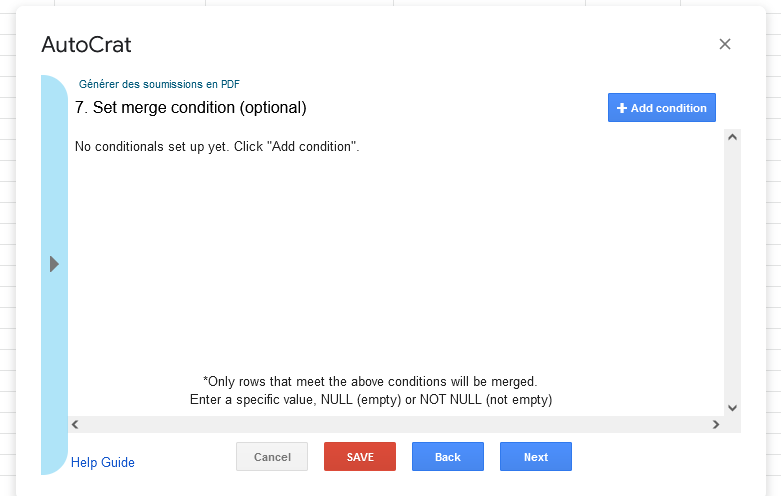Click the Add condition button label
The image size is (781, 496).
(668, 108)
